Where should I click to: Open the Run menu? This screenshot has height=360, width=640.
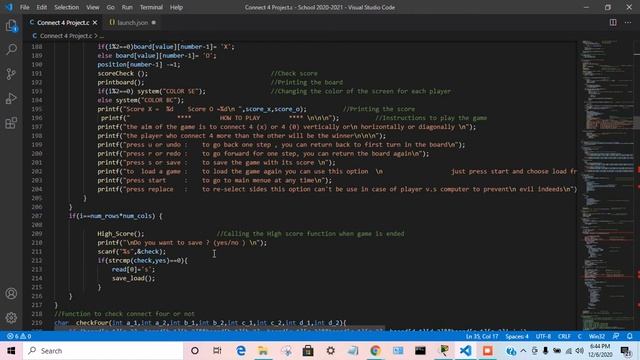[x=127, y=7]
